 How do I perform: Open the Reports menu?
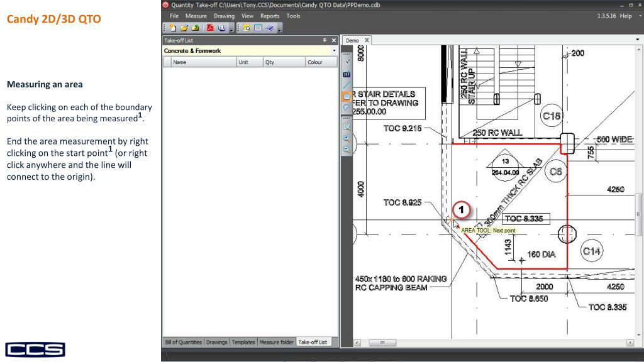[270, 16]
